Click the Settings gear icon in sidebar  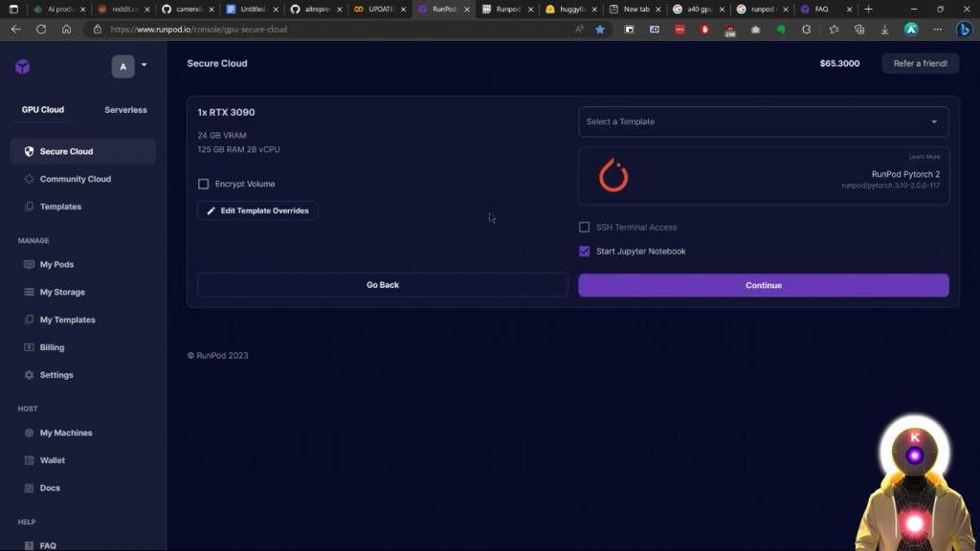click(x=29, y=375)
